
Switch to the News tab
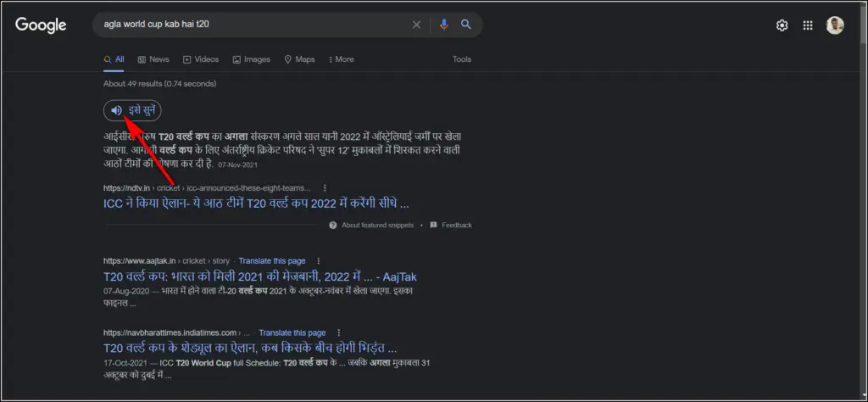[153, 59]
